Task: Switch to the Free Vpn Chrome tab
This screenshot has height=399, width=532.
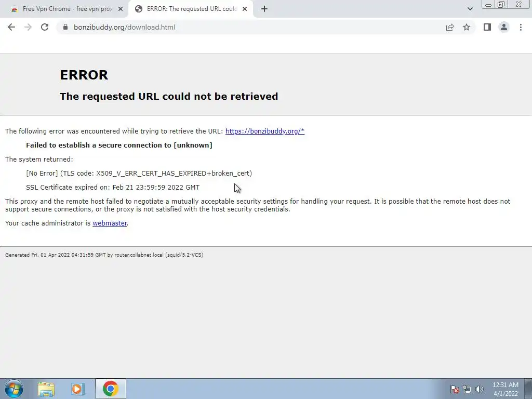Action: tap(64, 9)
